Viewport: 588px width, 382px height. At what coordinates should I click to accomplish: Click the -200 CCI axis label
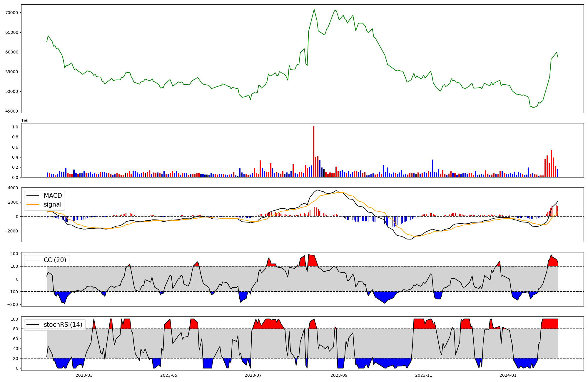click(x=13, y=304)
